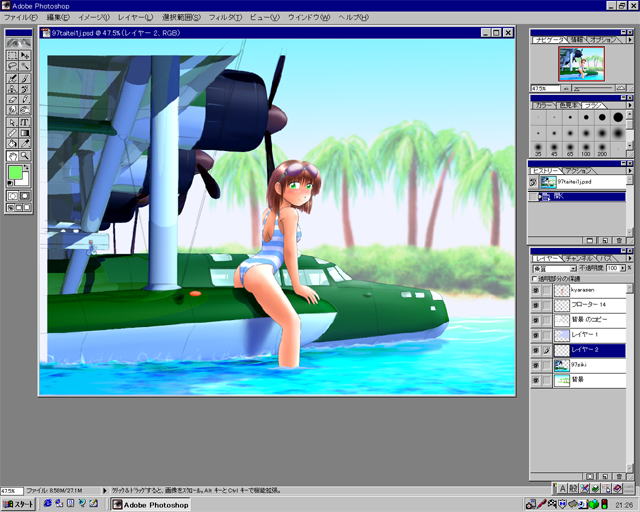Select the Dodge tool
Screen dimensions: 640x512
point(25,110)
